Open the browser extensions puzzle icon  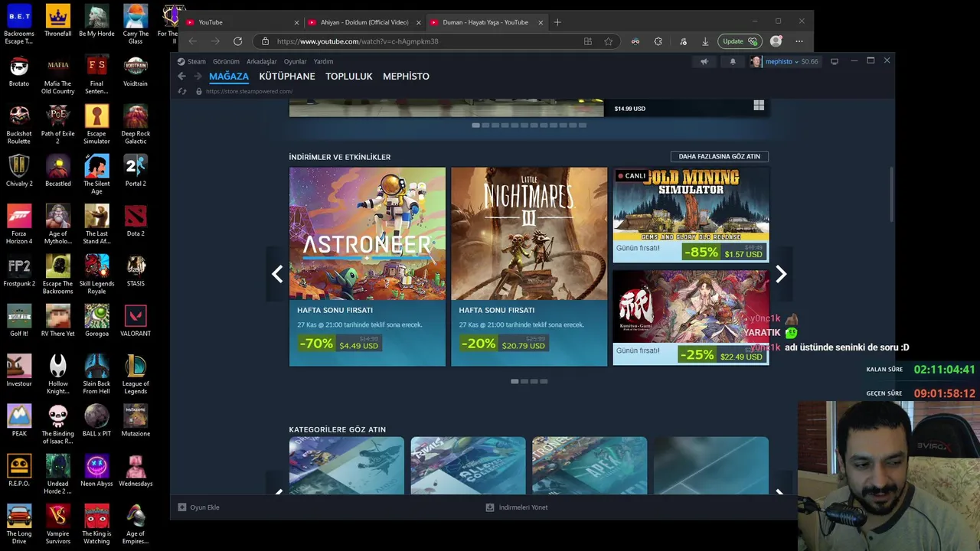point(658,41)
